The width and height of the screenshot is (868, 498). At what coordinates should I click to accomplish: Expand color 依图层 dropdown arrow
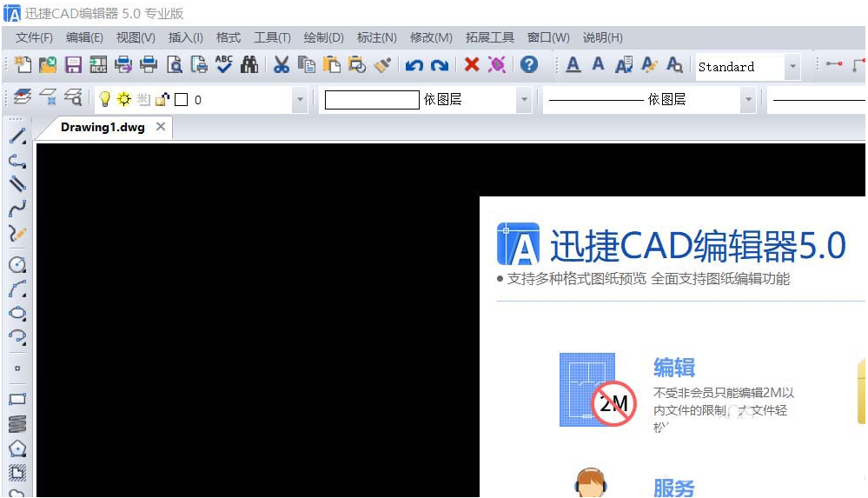coord(524,100)
